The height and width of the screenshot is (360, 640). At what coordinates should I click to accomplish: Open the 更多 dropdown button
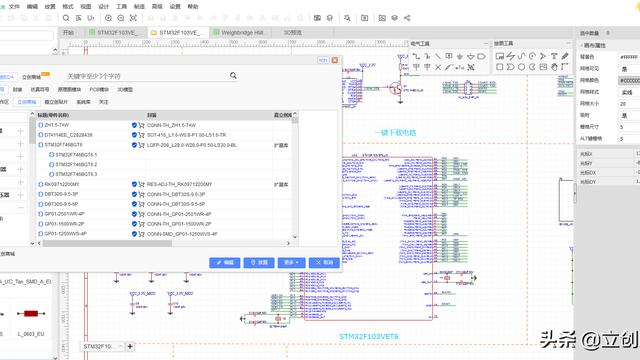(x=291, y=262)
